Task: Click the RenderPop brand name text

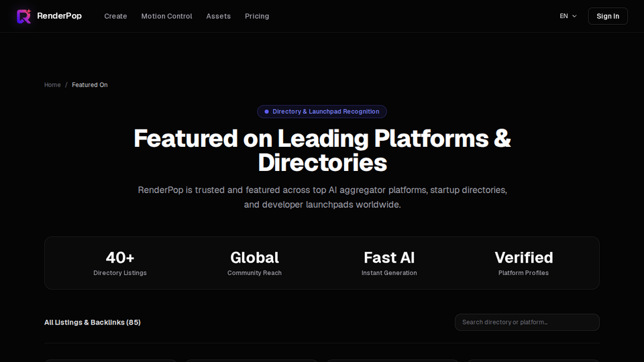Action: click(x=59, y=16)
